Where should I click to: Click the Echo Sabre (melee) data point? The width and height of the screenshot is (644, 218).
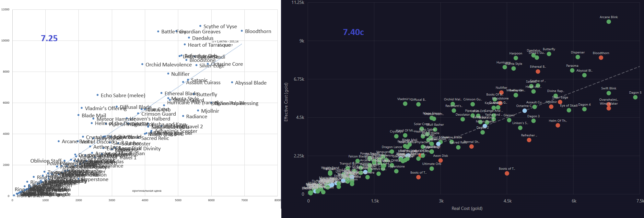click(x=98, y=95)
